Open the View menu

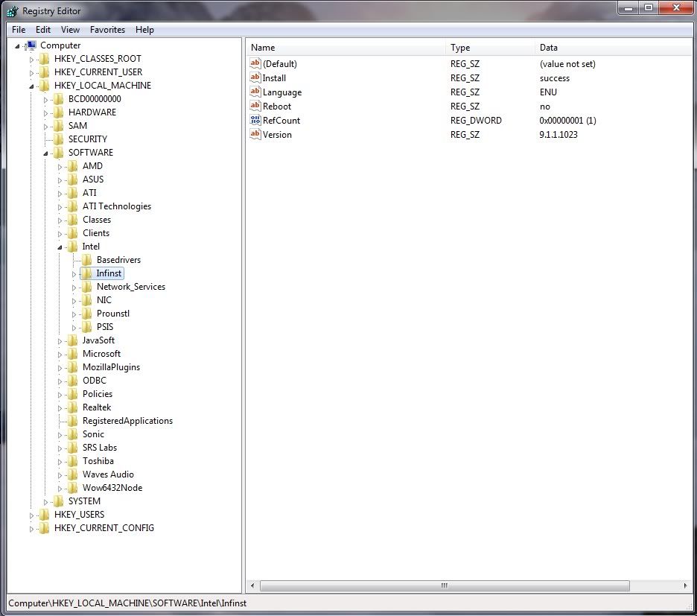pyautogui.click(x=70, y=29)
